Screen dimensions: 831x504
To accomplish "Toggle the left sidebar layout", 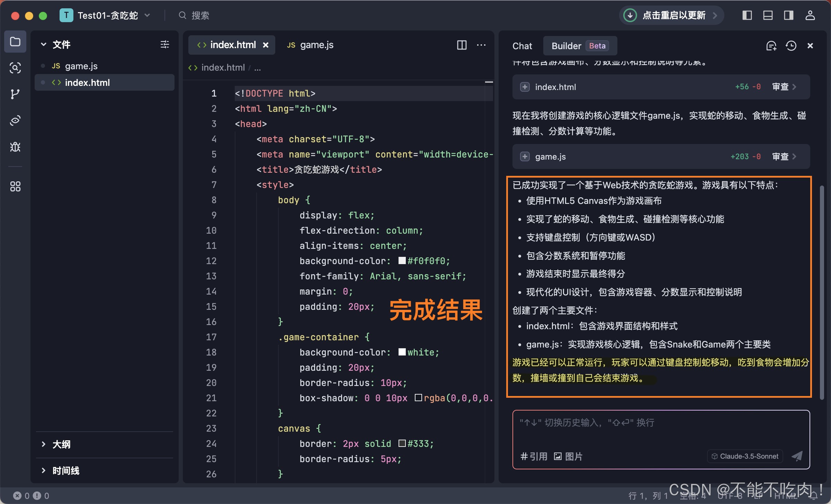I will coord(747,15).
